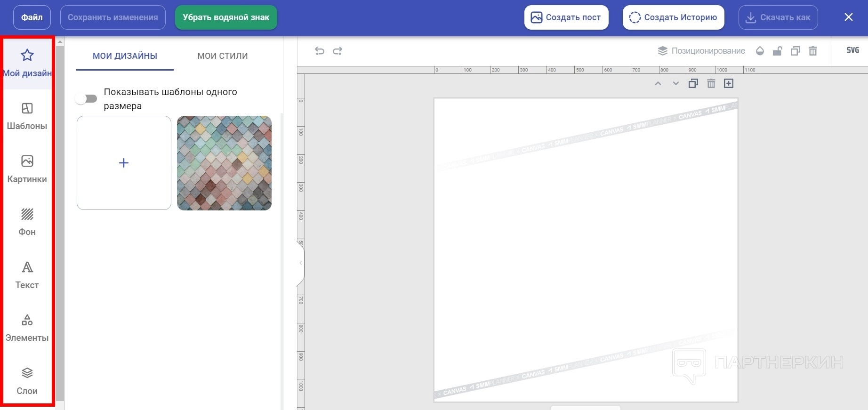The height and width of the screenshot is (410, 868).
Task: Click the SVG button
Action: (x=852, y=50)
